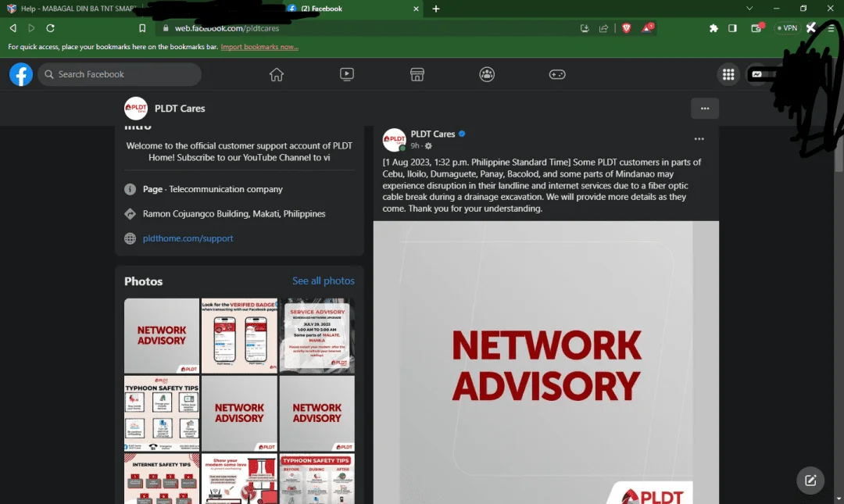Viewport: 844px width, 504px height.
Task: Open the Facebook Home feed icon
Action: point(276,74)
